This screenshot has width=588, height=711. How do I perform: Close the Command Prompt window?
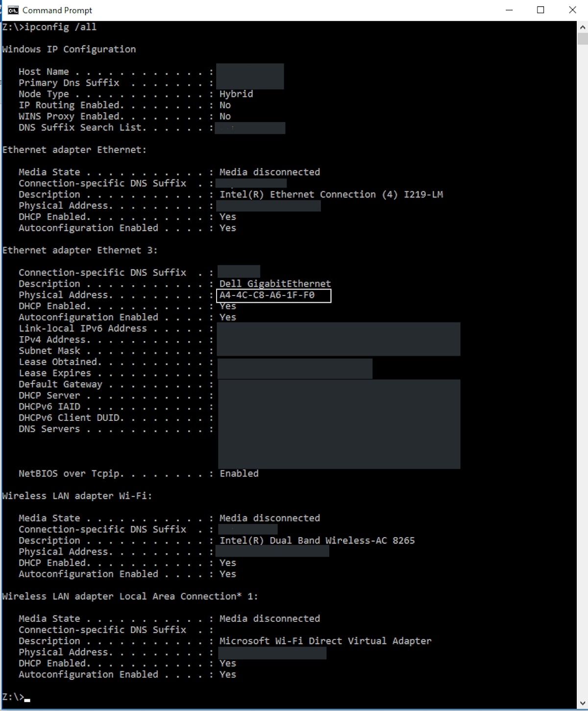click(x=572, y=10)
